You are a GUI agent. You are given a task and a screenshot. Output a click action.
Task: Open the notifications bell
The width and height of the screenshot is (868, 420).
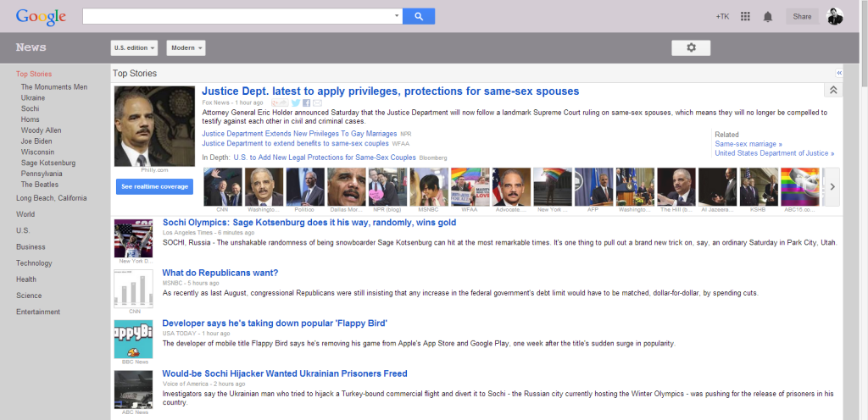[767, 17]
